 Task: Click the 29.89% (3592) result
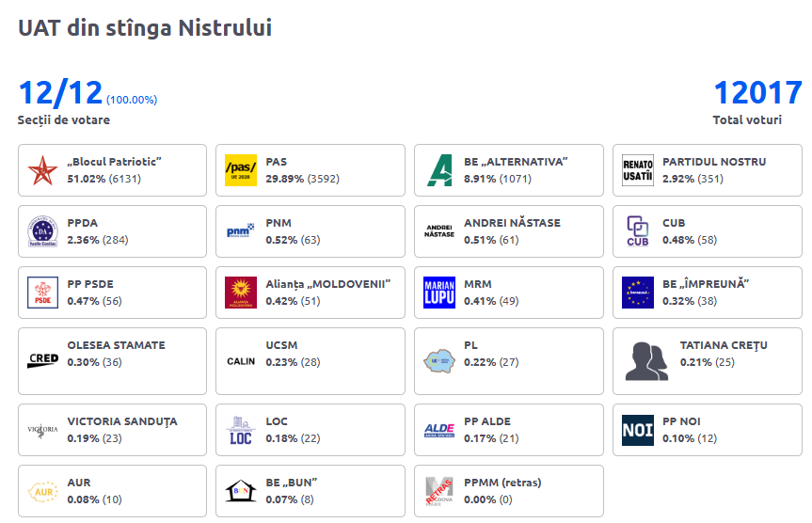(x=302, y=179)
